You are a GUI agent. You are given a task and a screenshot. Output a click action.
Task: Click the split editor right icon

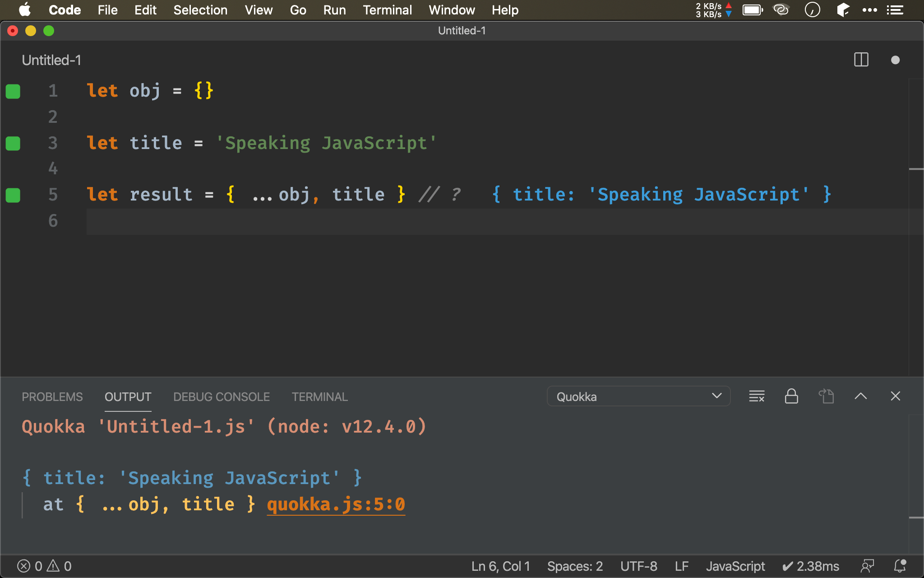(861, 60)
